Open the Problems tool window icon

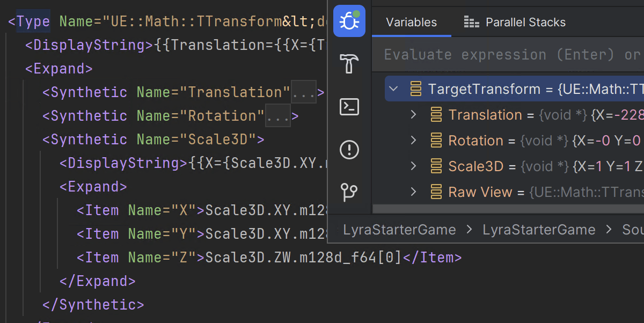349,149
